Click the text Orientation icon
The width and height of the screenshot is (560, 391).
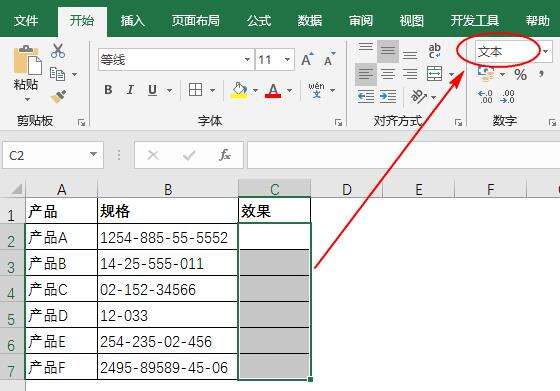[419, 96]
